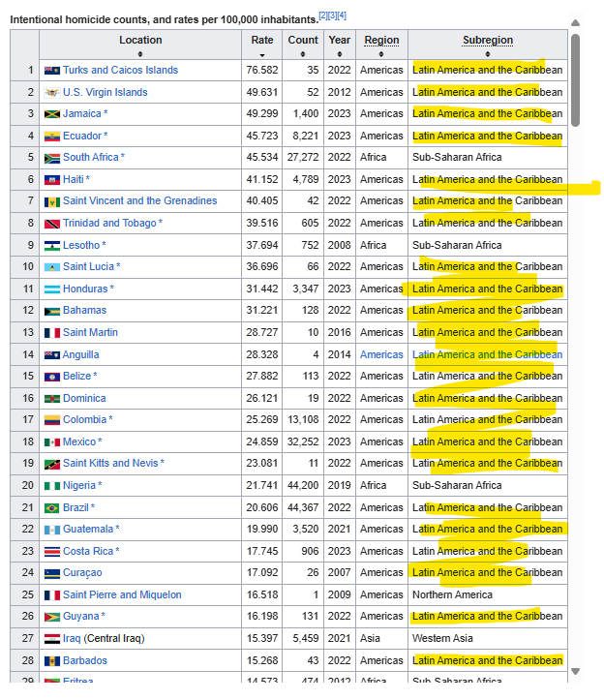604x700 pixels.
Task: Open the Honduras article link
Action: coord(85,289)
